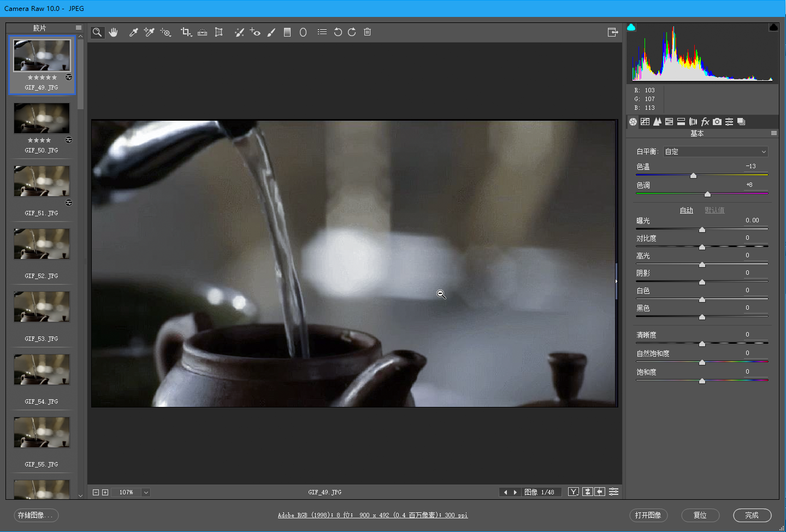The width and height of the screenshot is (786, 532).
Task: Toggle the shadow clipping warning
Action: coord(631,27)
